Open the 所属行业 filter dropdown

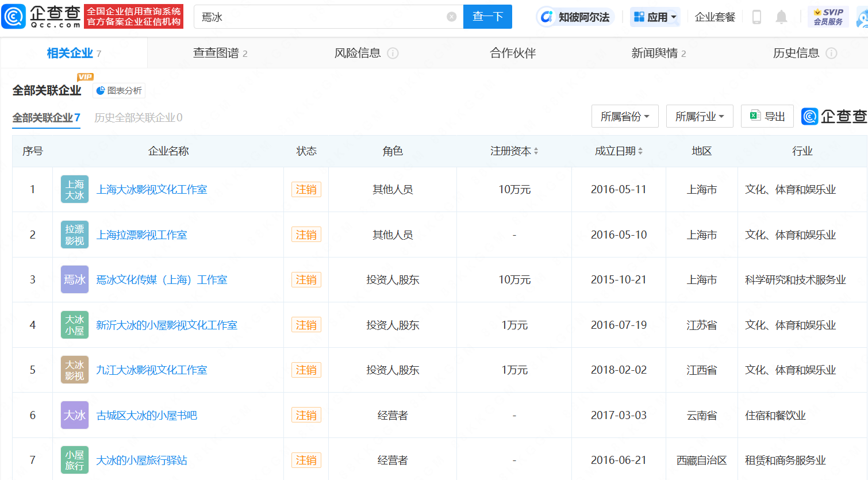(700, 116)
